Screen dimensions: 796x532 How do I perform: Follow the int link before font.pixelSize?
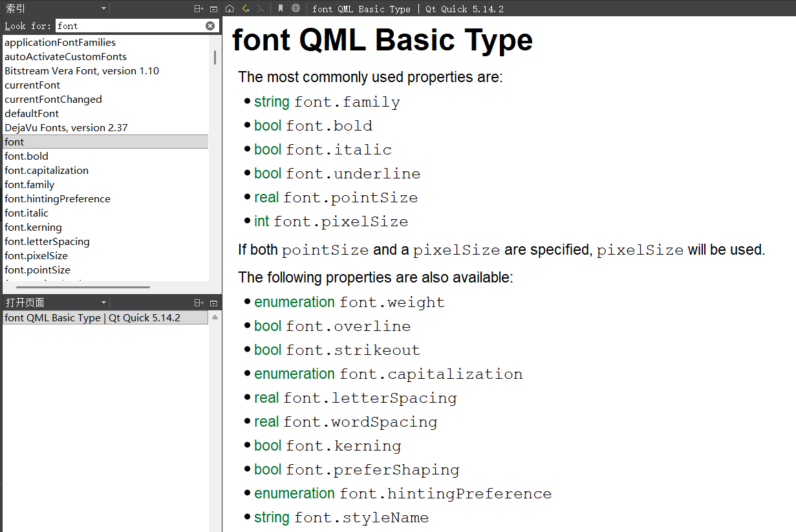(262, 222)
